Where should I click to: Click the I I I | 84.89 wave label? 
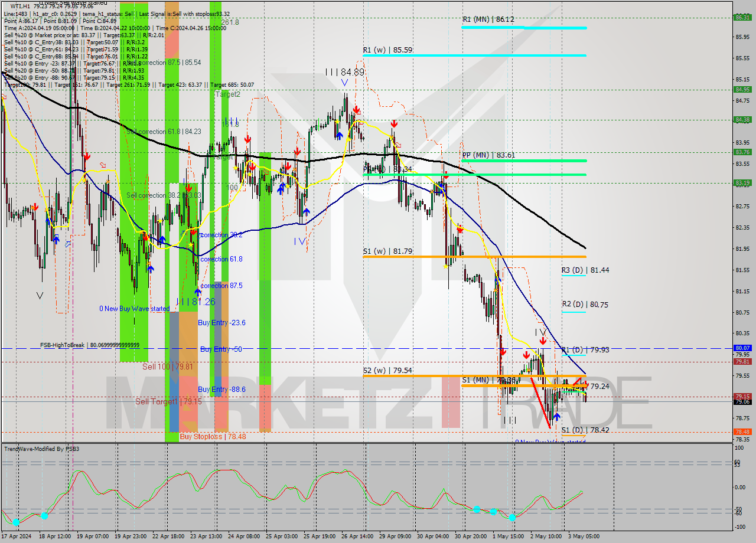(344, 72)
